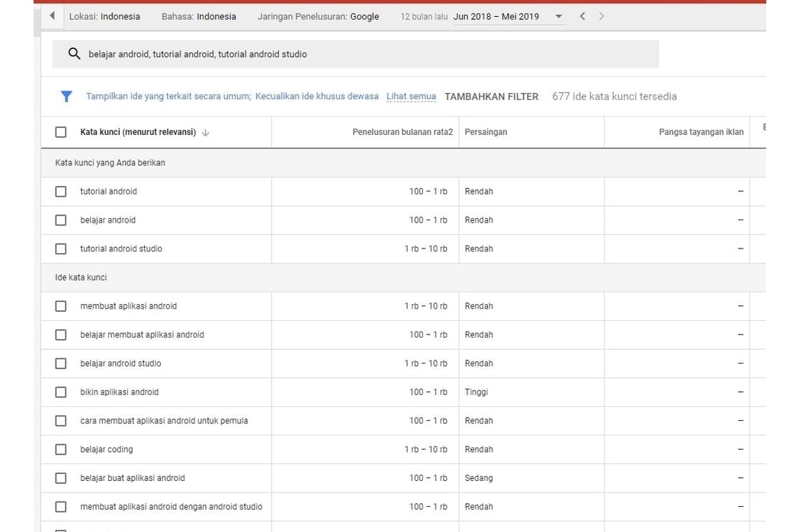Go to the next date period
The height and width of the screenshot is (532, 799).
pyautogui.click(x=602, y=16)
